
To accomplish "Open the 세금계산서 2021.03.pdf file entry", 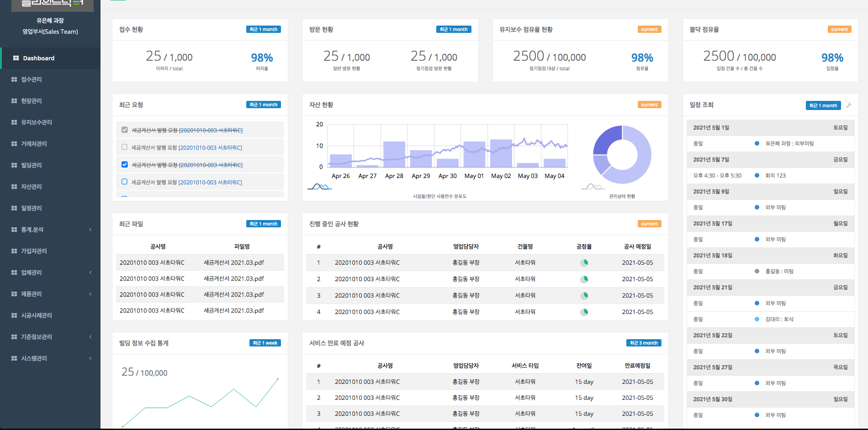I will click(234, 262).
